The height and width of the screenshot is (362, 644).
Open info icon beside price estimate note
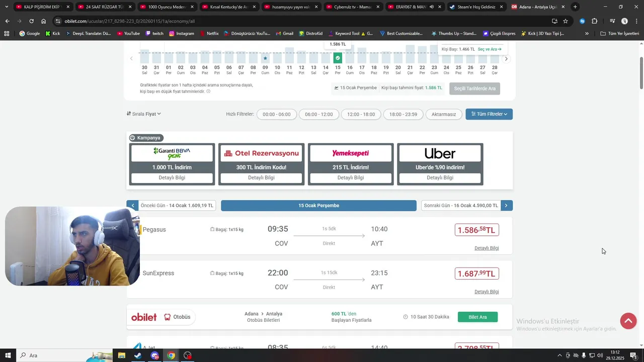click(208, 92)
